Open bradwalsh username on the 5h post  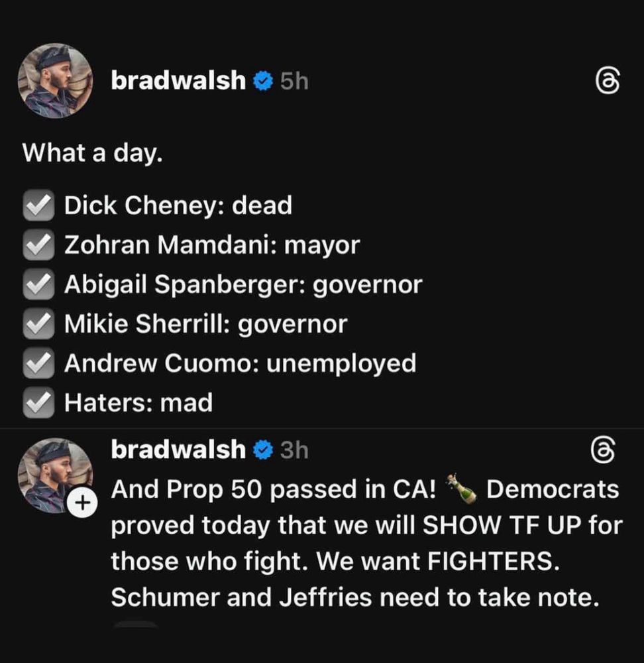point(178,81)
